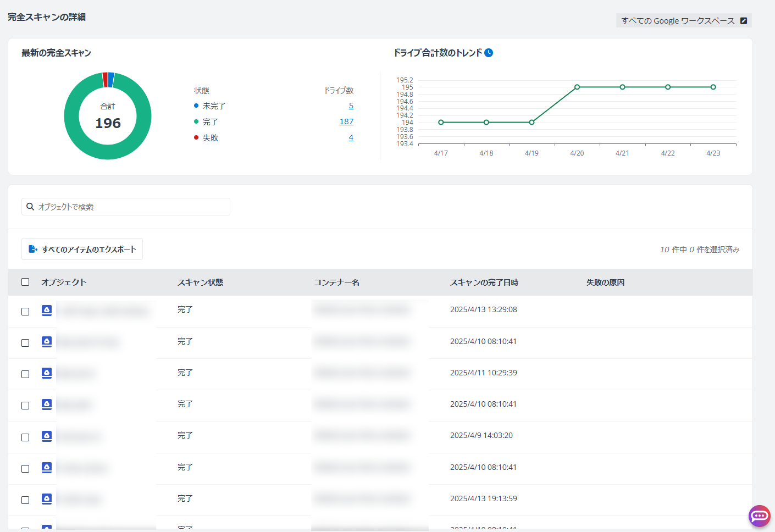Click the 失敗 legend label
The height and width of the screenshot is (532, 775).
click(211, 137)
